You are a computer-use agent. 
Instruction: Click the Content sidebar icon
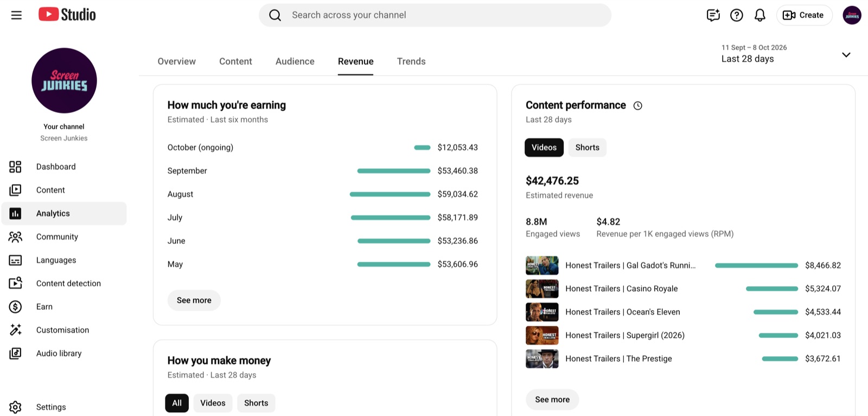pyautogui.click(x=15, y=190)
